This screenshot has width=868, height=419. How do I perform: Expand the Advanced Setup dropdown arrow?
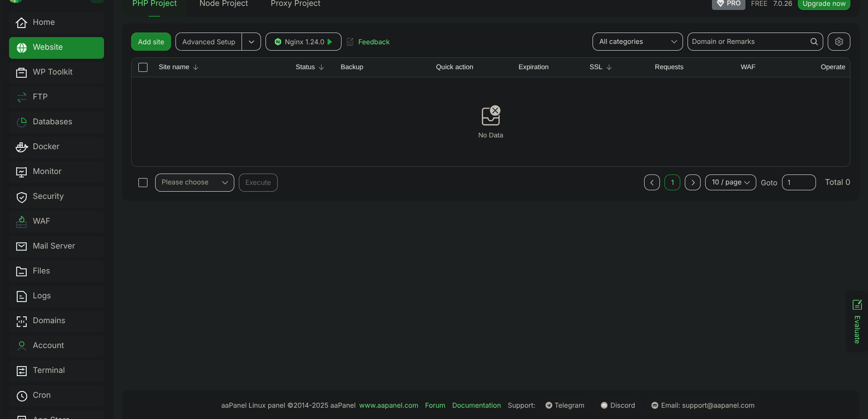click(251, 42)
